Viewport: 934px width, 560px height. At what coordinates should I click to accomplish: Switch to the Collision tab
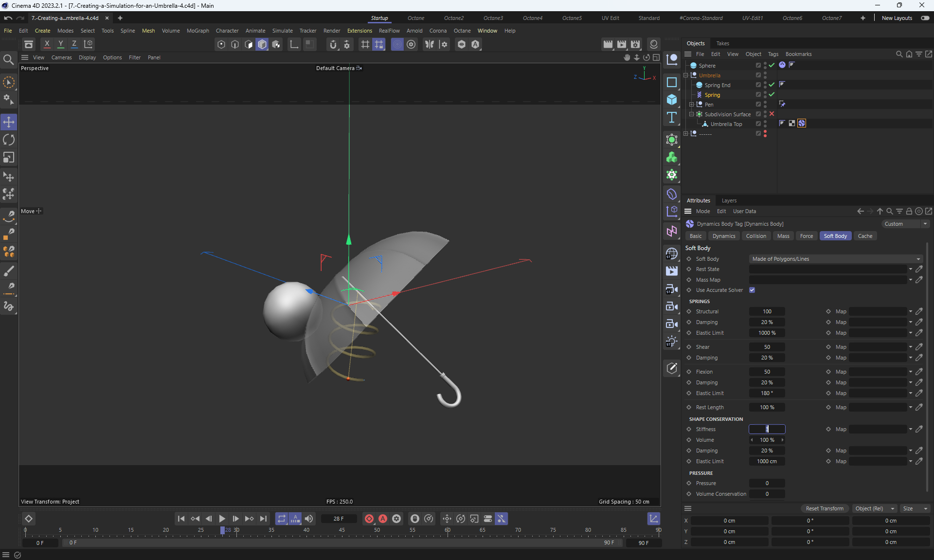[x=756, y=236]
